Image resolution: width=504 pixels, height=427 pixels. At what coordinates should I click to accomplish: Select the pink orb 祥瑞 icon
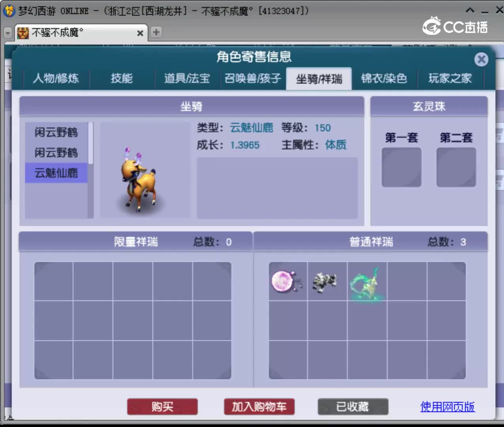point(288,282)
